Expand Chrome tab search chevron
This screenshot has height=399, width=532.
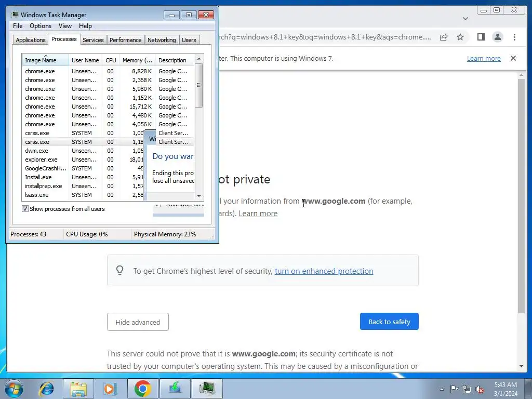[x=465, y=19]
